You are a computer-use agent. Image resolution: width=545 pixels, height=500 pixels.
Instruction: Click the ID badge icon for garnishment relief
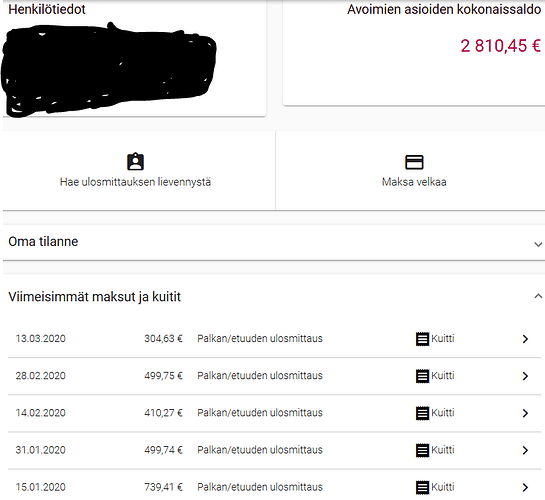pyautogui.click(x=135, y=162)
